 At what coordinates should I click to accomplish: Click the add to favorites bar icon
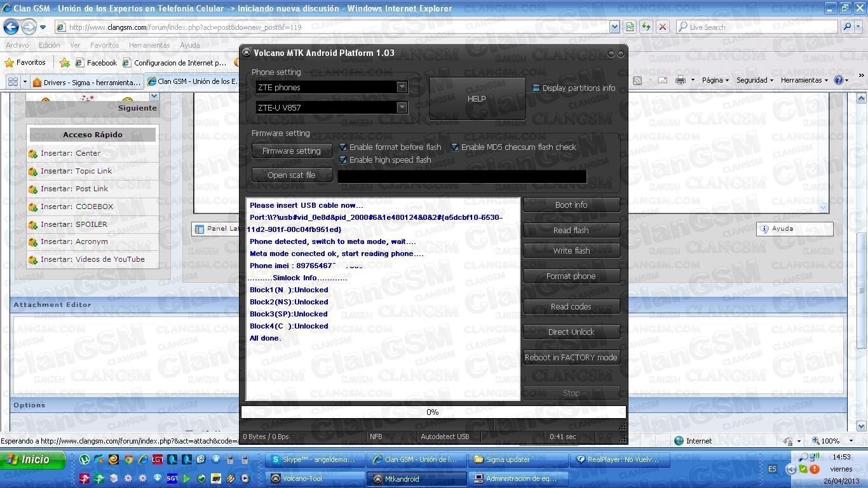click(x=64, y=62)
